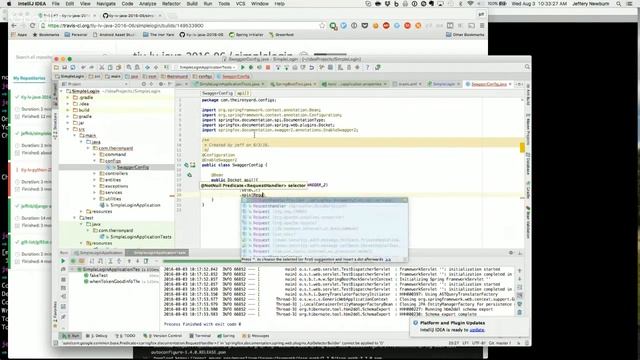640x360 pixels.
Task: Open the Messages tool window
Action: point(256,336)
